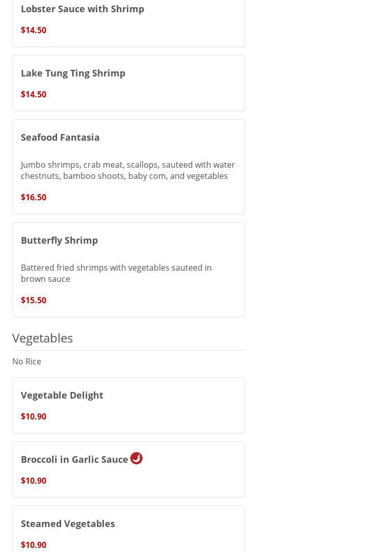The width and height of the screenshot is (392, 552).
Task: Click the Butterfly Shrimp description text
Action: [116, 273]
